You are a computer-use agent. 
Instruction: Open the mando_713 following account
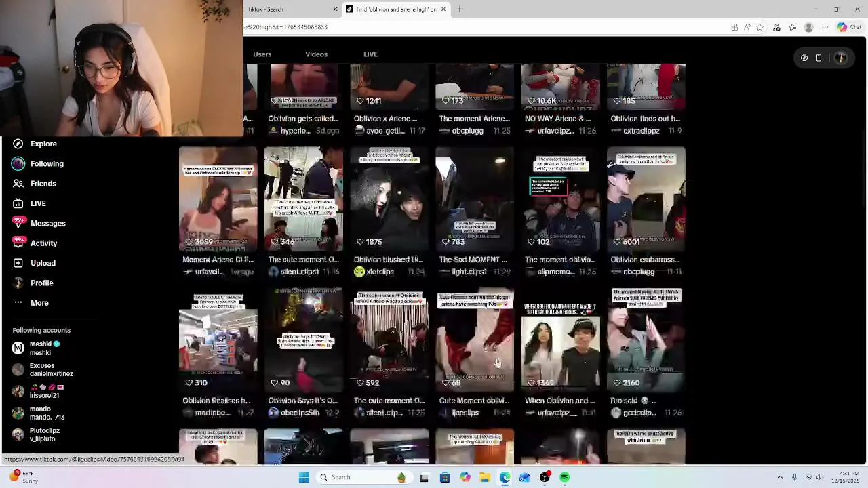click(38, 413)
